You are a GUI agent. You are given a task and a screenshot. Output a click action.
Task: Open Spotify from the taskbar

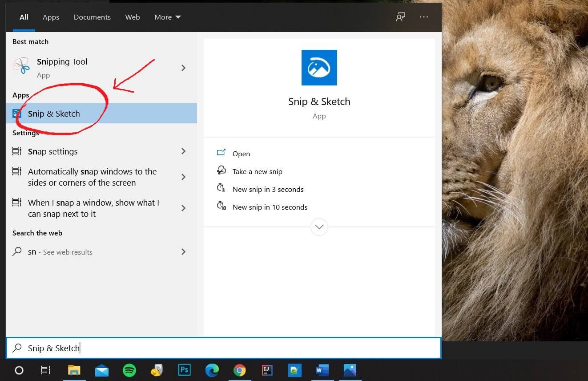(x=129, y=370)
